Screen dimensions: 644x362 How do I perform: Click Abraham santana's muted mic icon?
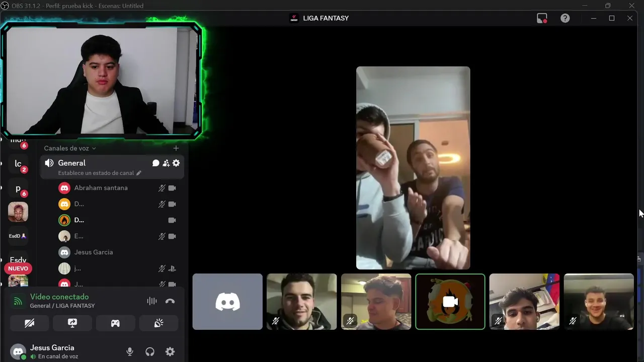pos(162,188)
